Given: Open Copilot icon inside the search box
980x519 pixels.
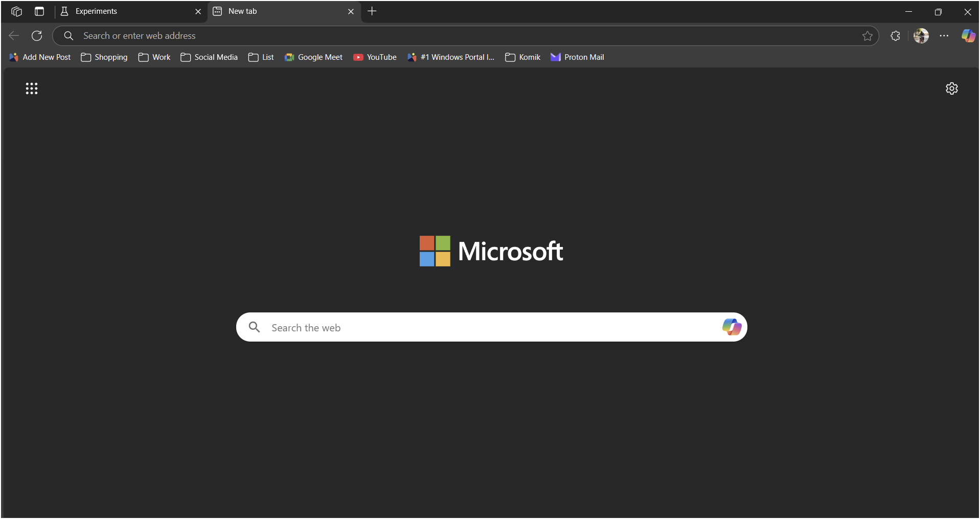Looking at the screenshot, I should pos(732,327).
